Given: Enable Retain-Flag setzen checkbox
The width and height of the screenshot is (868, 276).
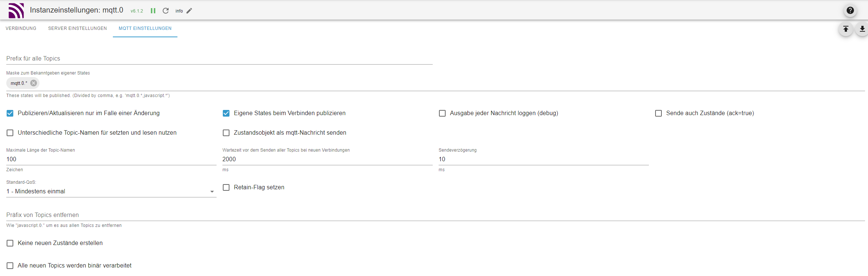Looking at the screenshot, I should pos(226,187).
